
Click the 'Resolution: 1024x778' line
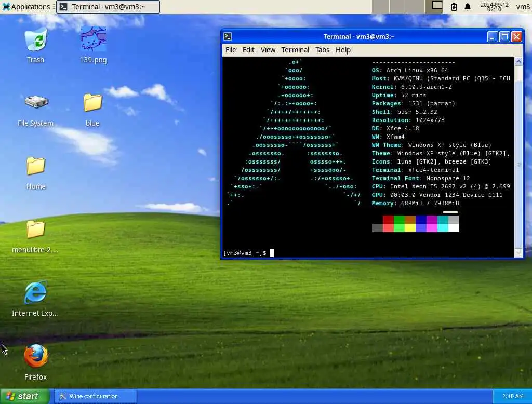[x=408, y=120]
